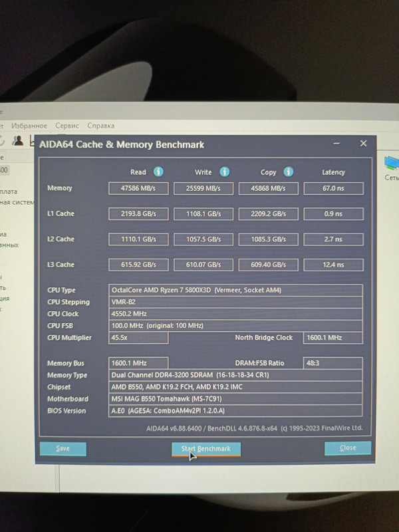Screen dimensions: 399x532
Task: Select L1 Cache Latency 0.9 ns
Action: [334, 213]
